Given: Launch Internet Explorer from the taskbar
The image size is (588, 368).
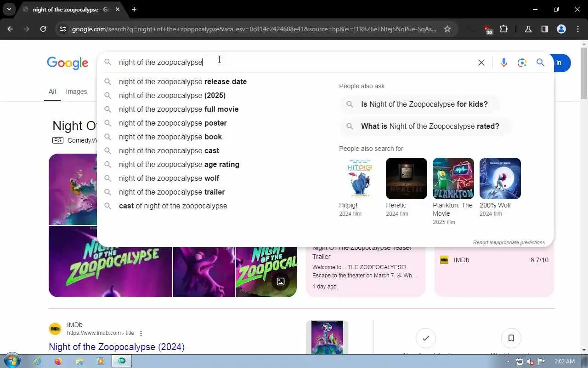Looking at the screenshot, I should [x=37, y=362].
